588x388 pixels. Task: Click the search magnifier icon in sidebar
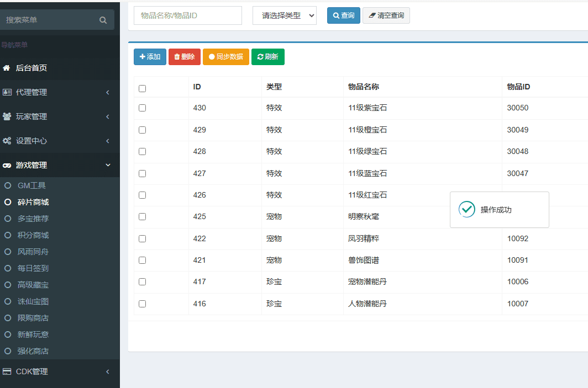click(103, 20)
